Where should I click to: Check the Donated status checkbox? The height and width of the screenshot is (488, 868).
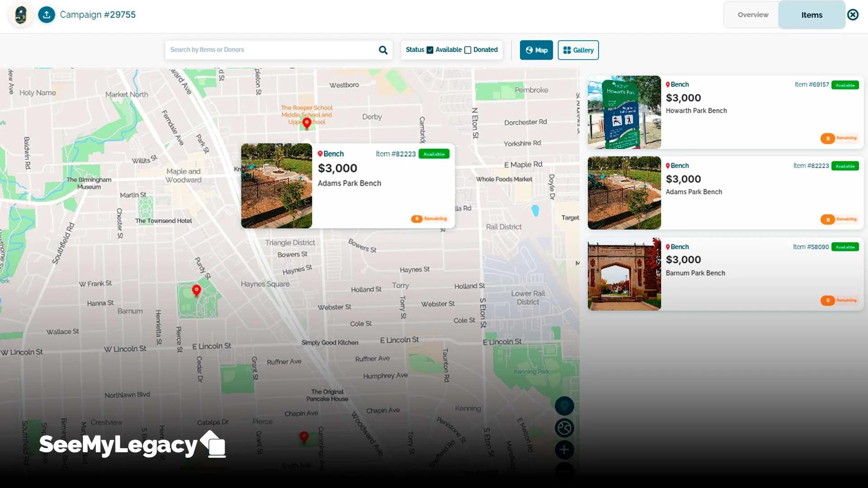(x=468, y=50)
